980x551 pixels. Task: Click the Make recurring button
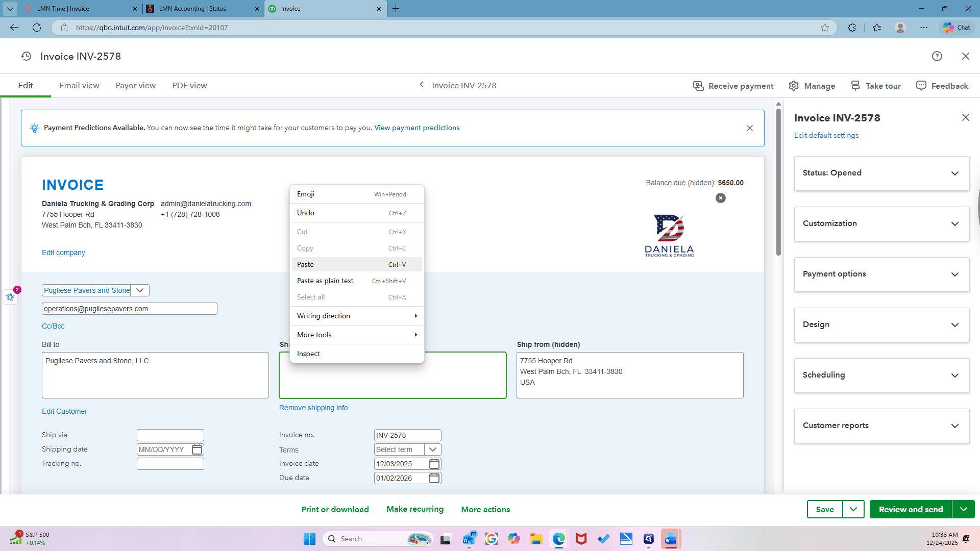pyautogui.click(x=415, y=509)
